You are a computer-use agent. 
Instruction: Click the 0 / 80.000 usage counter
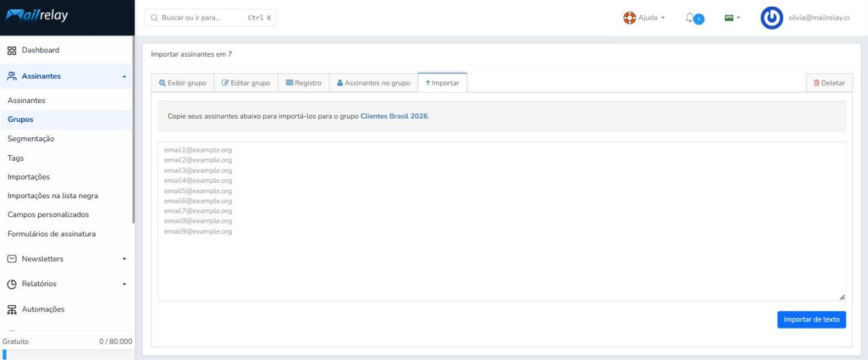pyautogui.click(x=116, y=341)
